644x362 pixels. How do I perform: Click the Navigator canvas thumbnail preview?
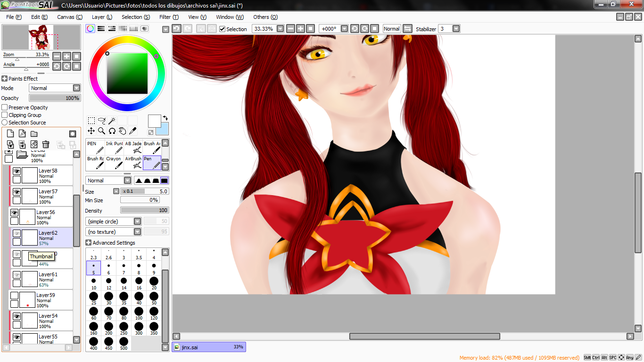click(41, 38)
